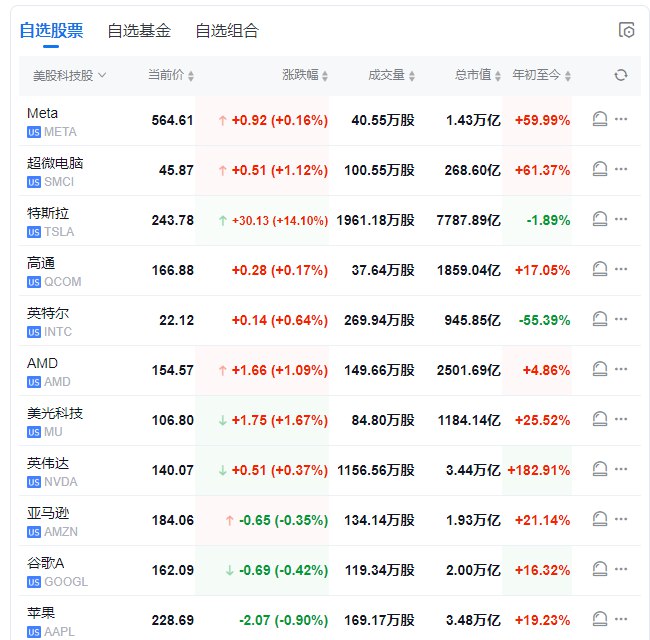Set a price alert for INTC
Image resolution: width=650 pixels, height=640 pixels.
point(599,319)
